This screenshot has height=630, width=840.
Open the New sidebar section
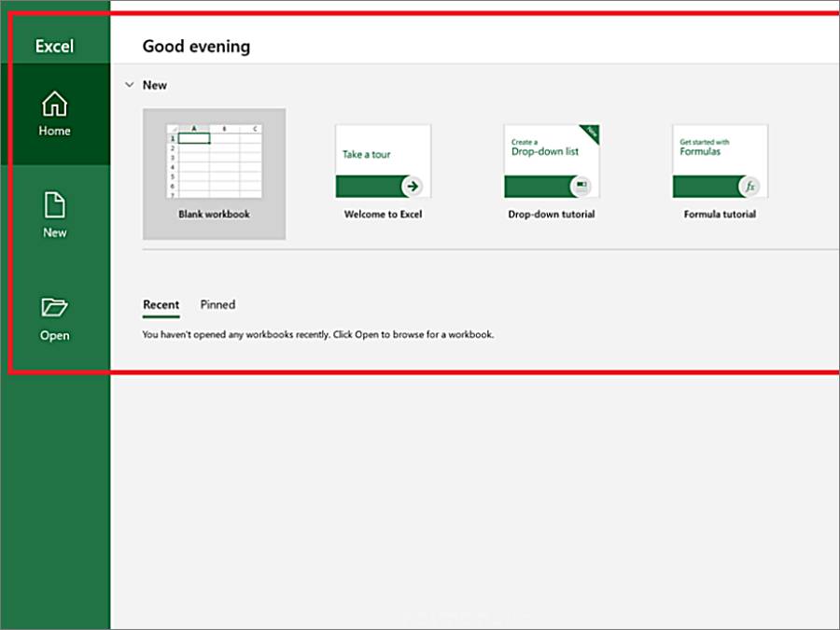55,216
